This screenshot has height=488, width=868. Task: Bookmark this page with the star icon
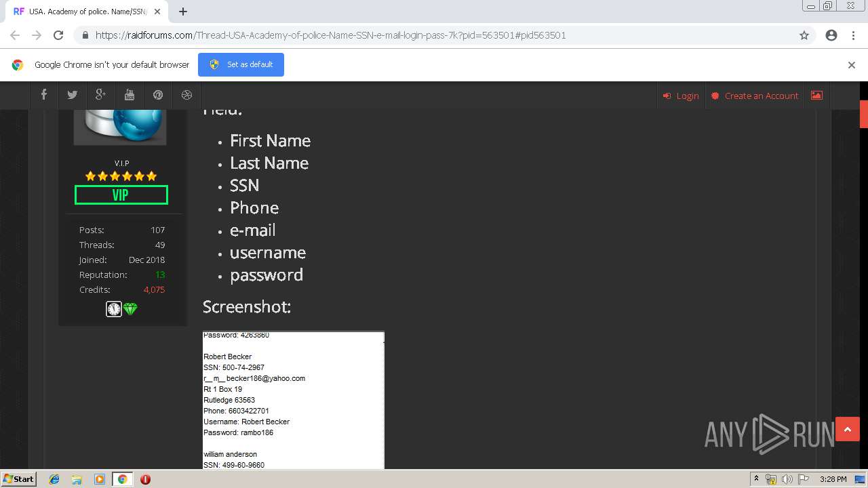804,35
